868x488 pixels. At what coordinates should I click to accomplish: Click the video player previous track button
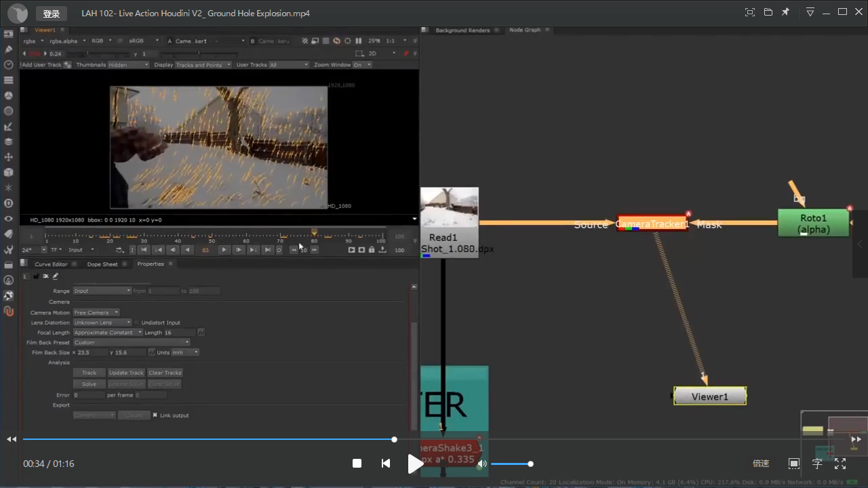(386, 464)
